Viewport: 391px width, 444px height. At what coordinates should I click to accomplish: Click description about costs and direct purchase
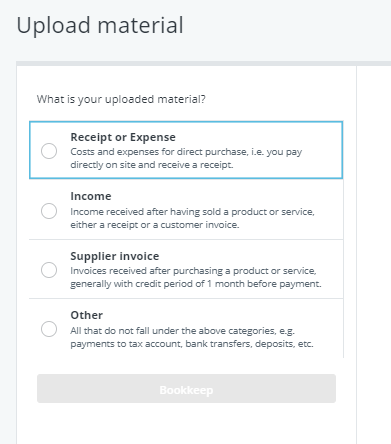tap(186, 158)
